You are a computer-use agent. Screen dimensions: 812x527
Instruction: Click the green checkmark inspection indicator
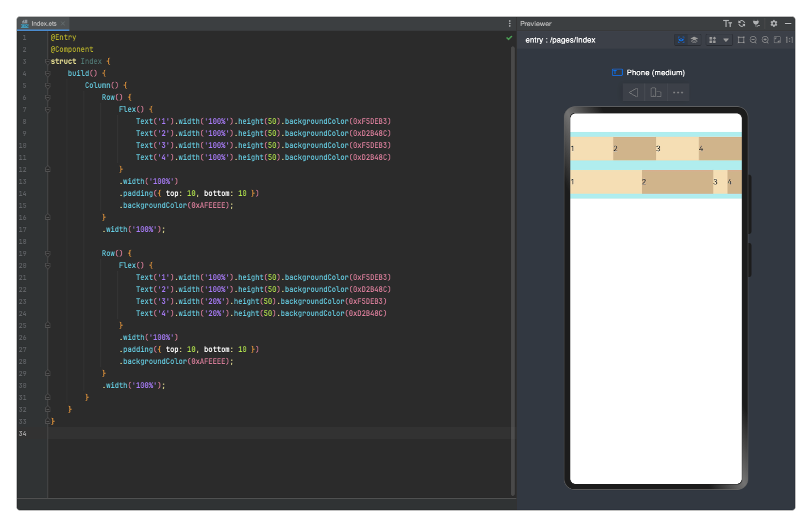[x=509, y=38]
